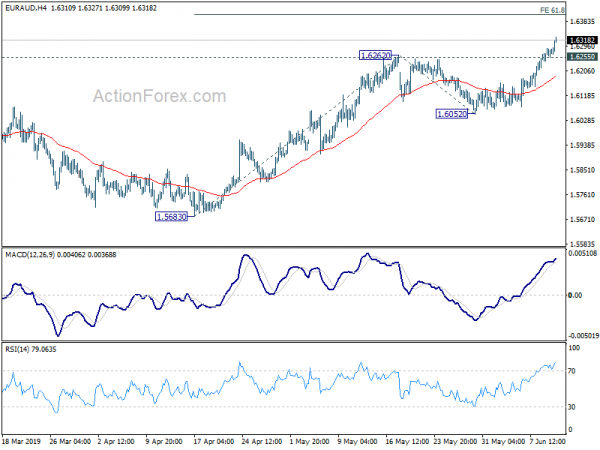
Task: Click the 2 Apr 12:00 time label
Action: [x=116, y=442]
